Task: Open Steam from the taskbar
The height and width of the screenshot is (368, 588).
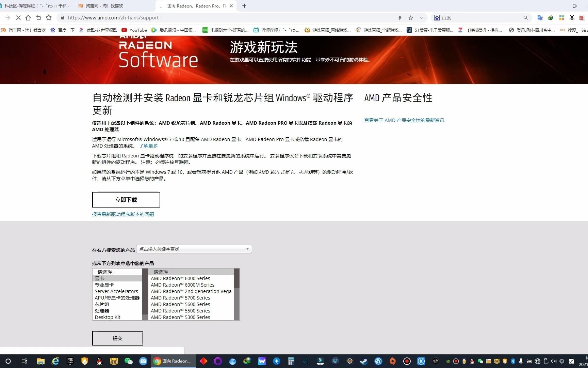Action: (x=364, y=361)
